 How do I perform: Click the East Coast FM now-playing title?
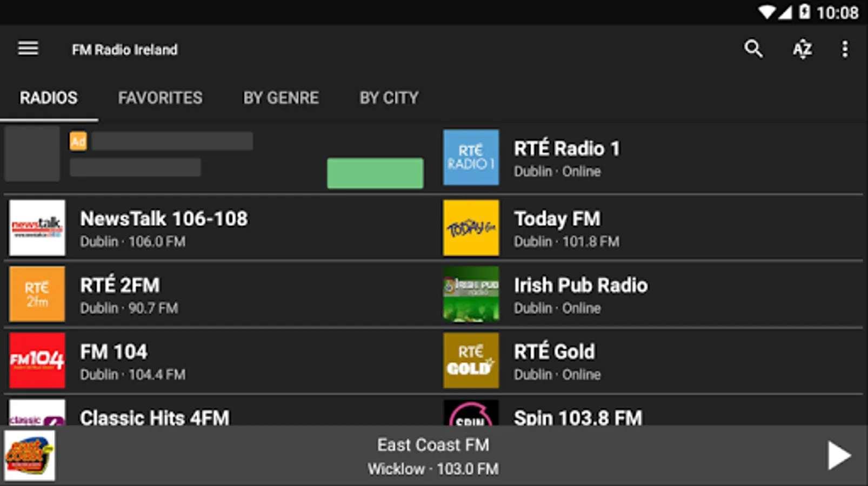[433, 444]
